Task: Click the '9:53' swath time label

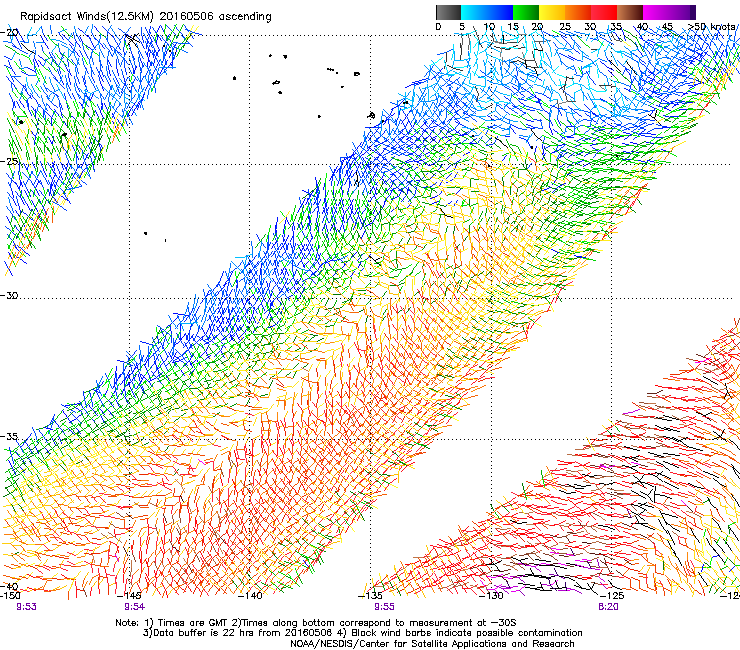Action: pos(26,607)
